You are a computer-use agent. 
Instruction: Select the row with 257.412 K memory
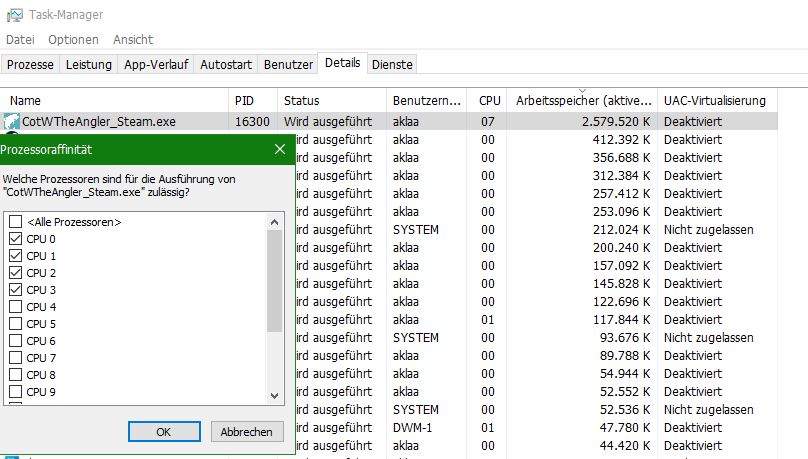[536, 194]
